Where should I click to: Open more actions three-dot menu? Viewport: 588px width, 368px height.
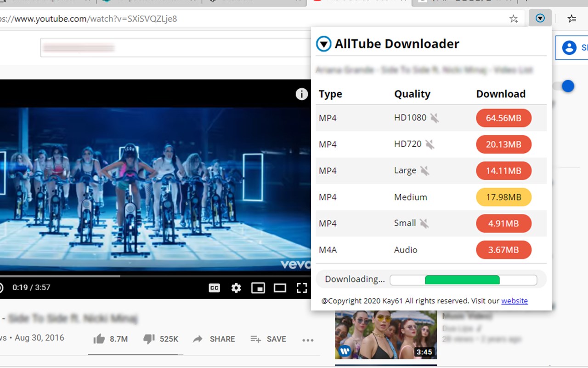(308, 340)
